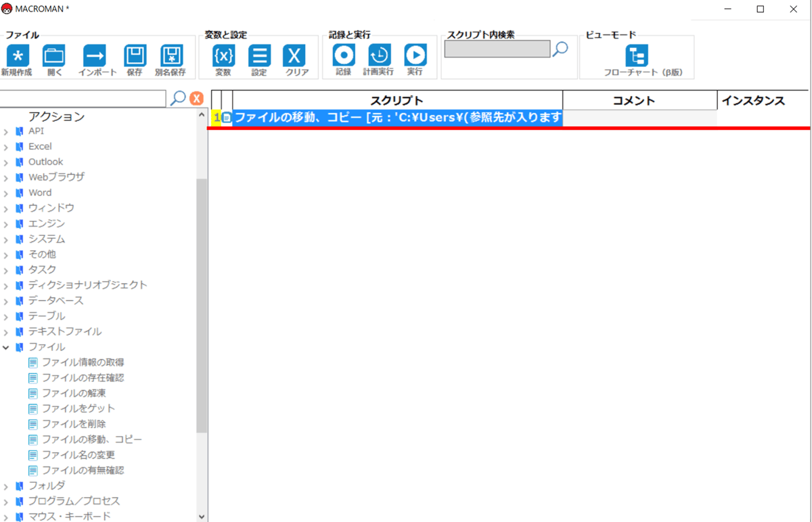Expand the Webブラウザ category
The width and height of the screenshot is (812, 522).
tap(5, 177)
